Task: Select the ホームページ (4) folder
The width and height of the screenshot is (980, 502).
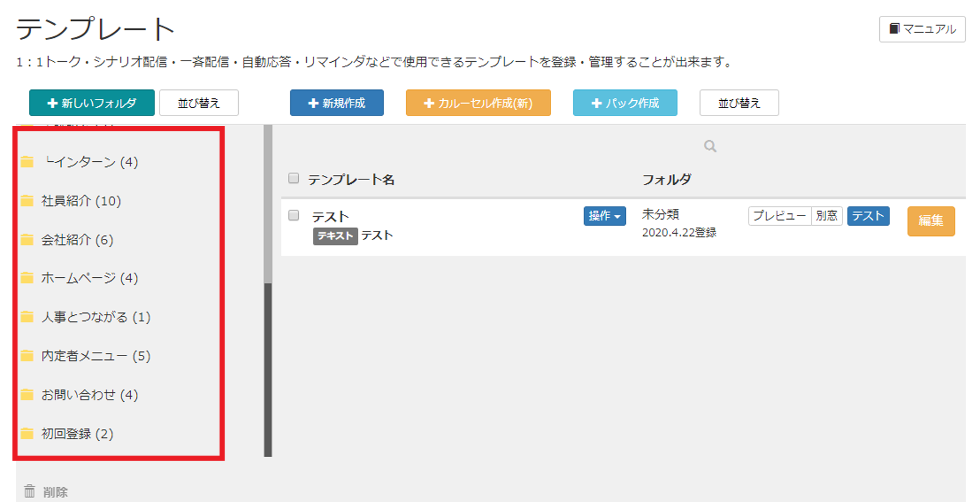Action: coord(89,278)
